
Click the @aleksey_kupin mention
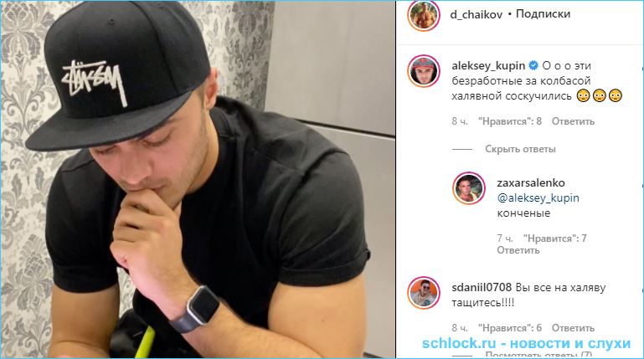(x=538, y=198)
